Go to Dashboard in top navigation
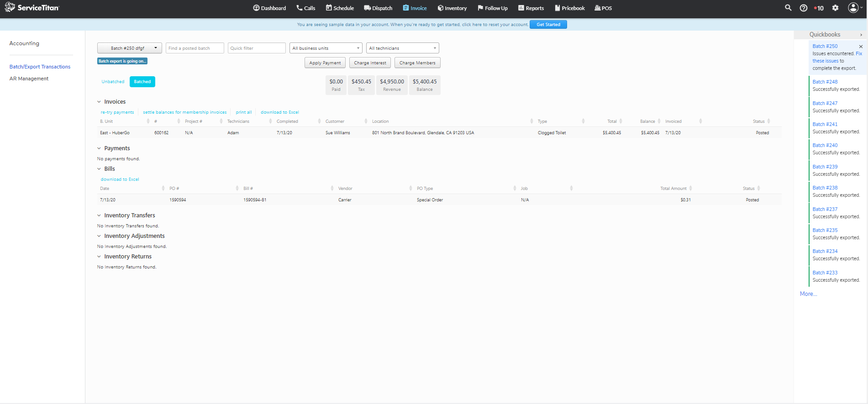 [269, 8]
